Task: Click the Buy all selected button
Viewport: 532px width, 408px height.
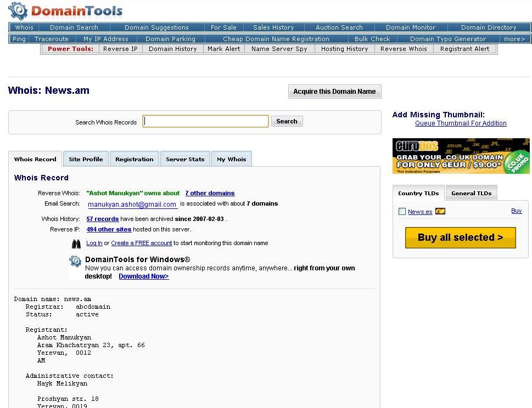Action: click(461, 237)
